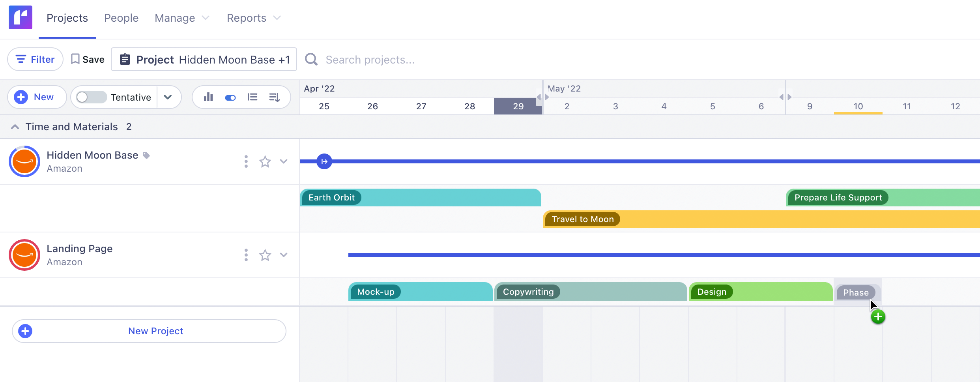
Task: Toggle the Tentative projects switch
Action: (91, 97)
